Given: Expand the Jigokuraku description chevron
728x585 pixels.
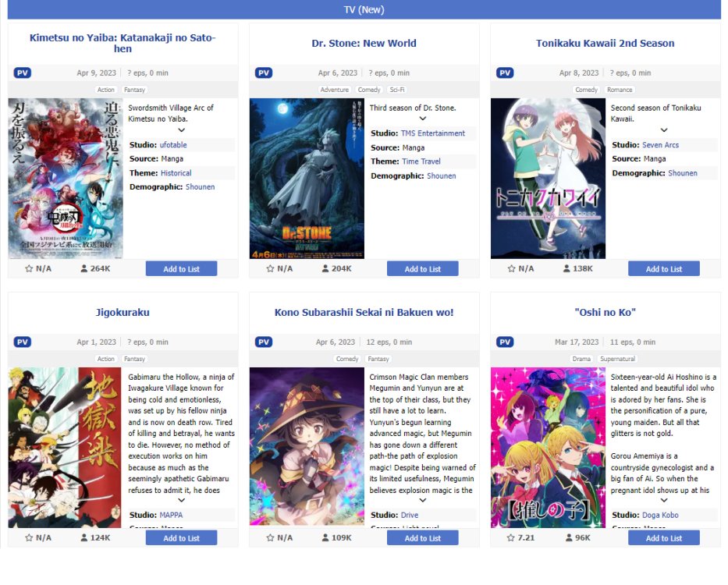Looking at the screenshot, I should [x=182, y=500].
